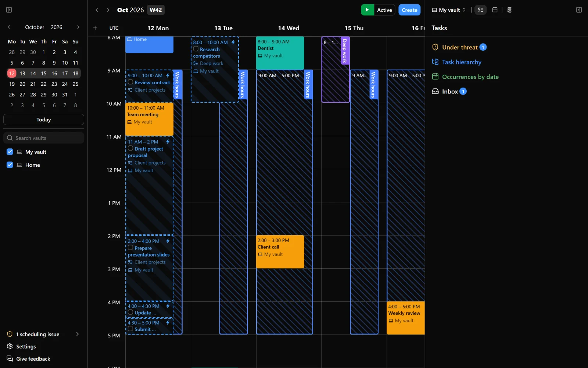Click the add plus icon beside UTC
588x368 pixels.
[95, 28]
